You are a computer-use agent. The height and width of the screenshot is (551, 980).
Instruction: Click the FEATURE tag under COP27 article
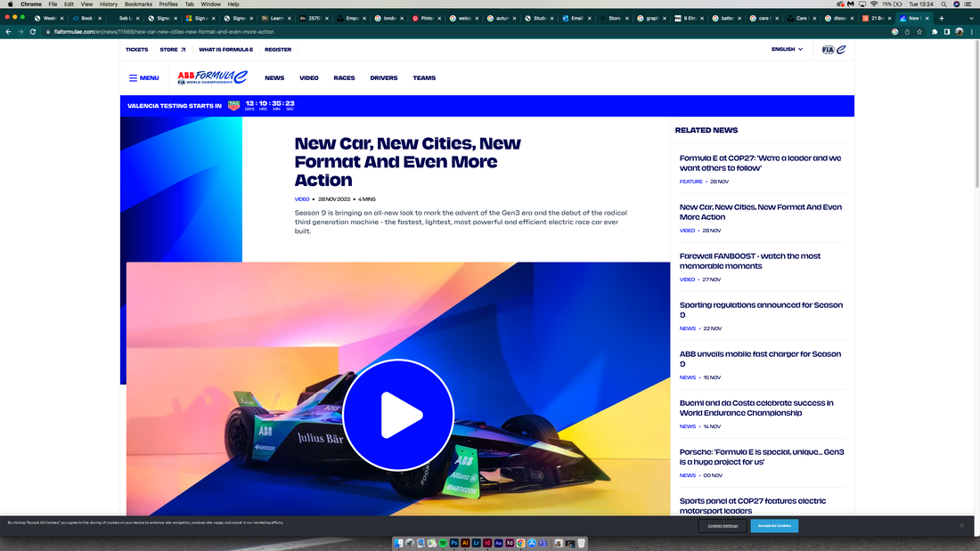[x=690, y=182]
